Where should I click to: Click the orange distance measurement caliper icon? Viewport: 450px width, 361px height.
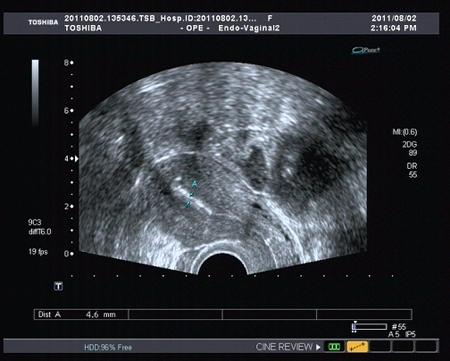[357, 347]
